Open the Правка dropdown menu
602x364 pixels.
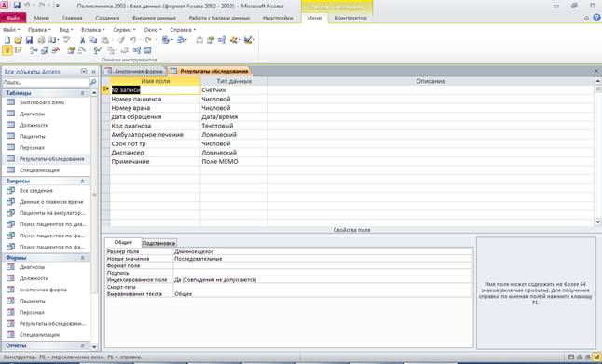[39, 30]
